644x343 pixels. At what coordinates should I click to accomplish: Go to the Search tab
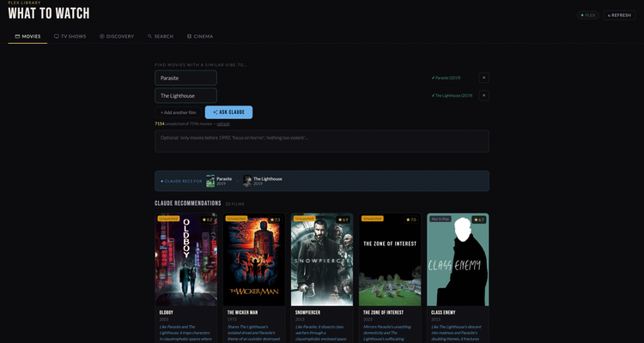point(161,37)
